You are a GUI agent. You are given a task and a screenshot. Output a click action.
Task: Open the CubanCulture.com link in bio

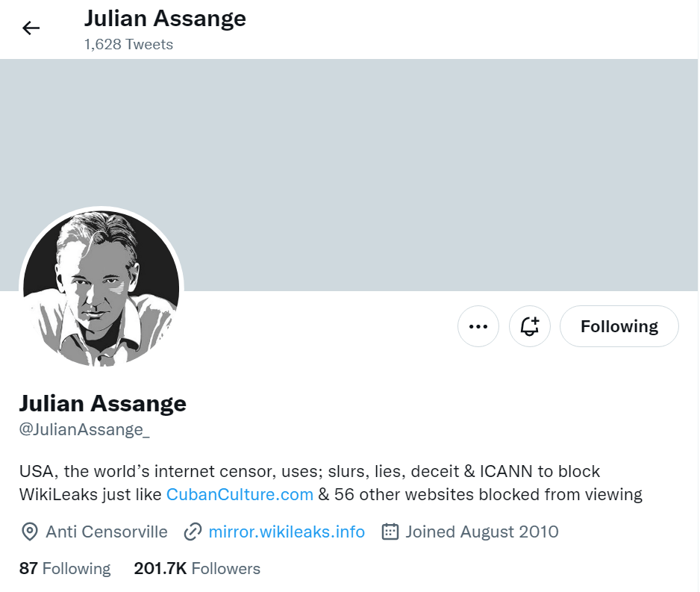[x=240, y=494]
